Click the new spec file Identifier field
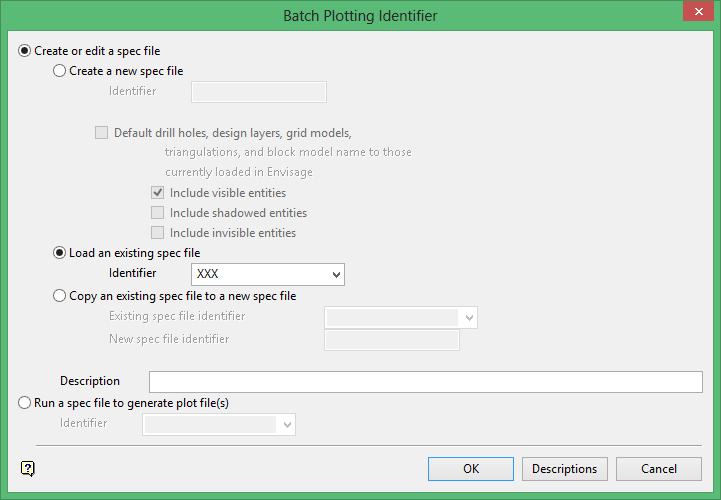 [259, 92]
